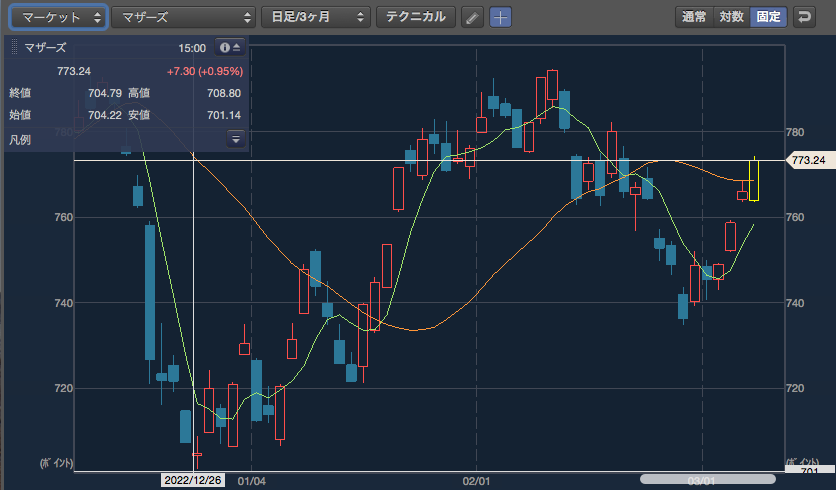Image resolution: width=836 pixels, height=490 pixels.
Task: Click the 凡例 label text
Action: (20, 140)
